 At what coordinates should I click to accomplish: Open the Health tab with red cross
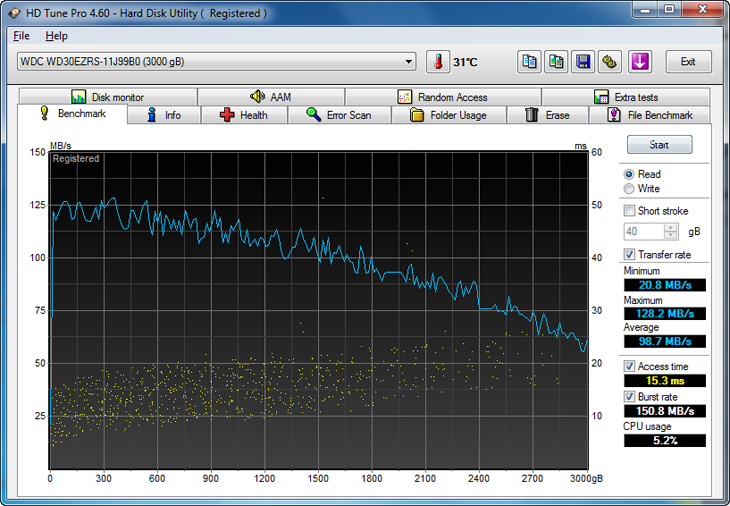click(244, 115)
